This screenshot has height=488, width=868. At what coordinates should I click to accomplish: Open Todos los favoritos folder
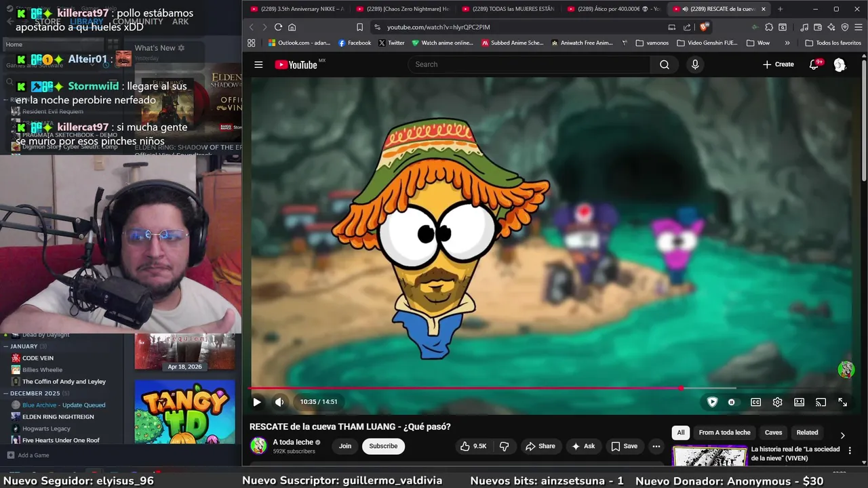[x=833, y=43]
